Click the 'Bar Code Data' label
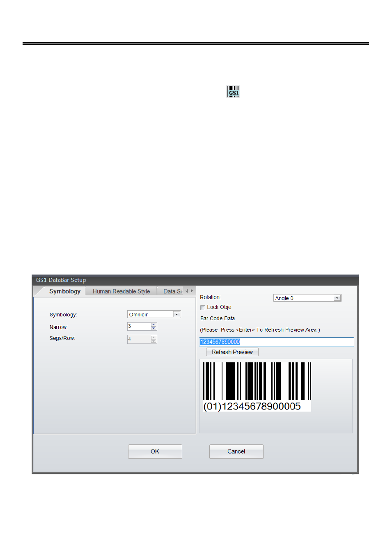392x554 pixels. pos(218,318)
